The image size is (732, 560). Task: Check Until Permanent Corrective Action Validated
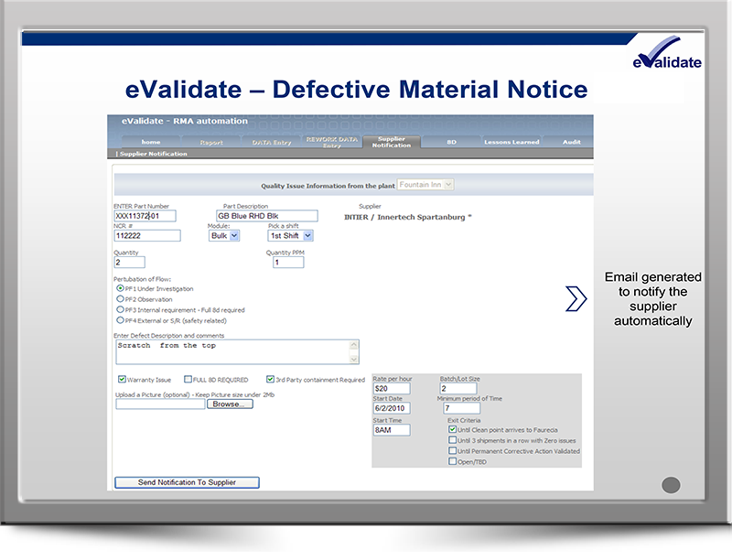452,451
